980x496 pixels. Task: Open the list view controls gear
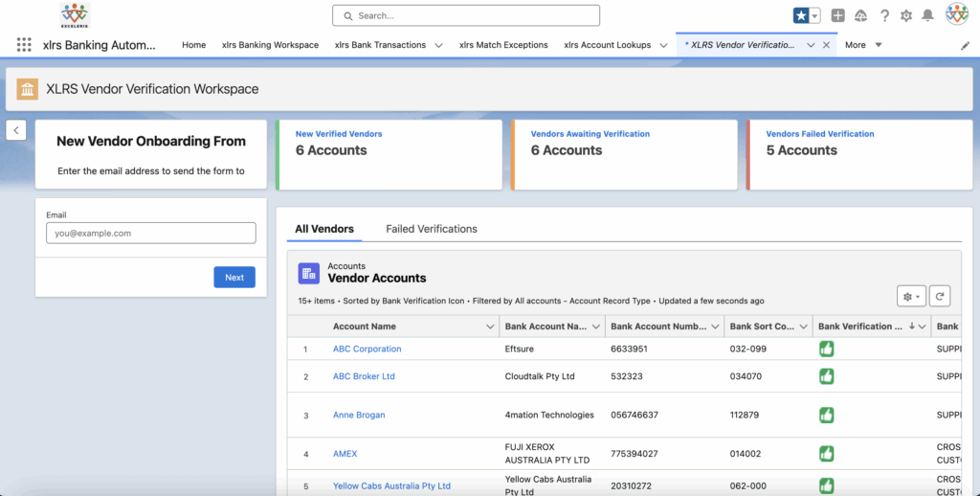[911, 297]
